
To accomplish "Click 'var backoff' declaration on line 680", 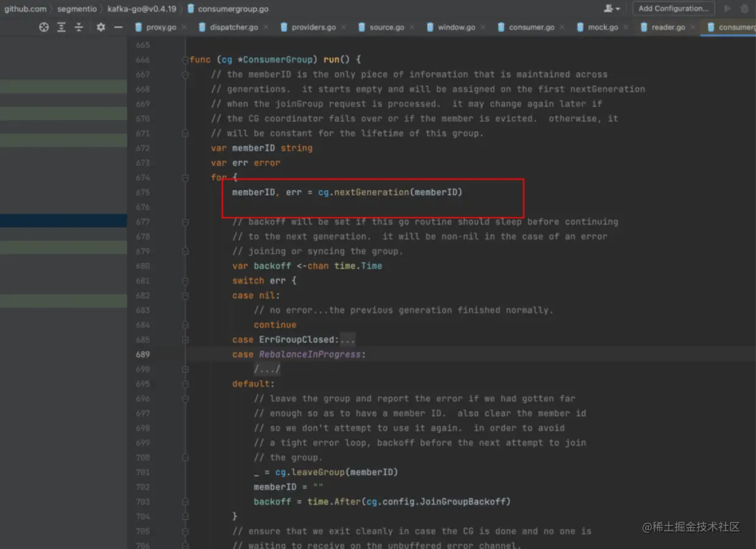I will (262, 266).
